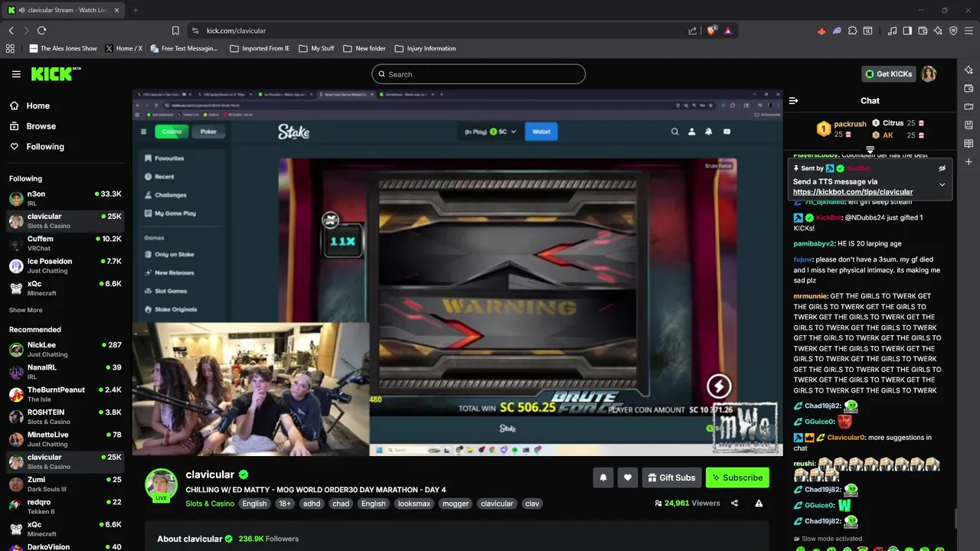Image resolution: width=980 pixels, height=551 pixels.
Task: Expand the pinned KickBot message chevron
Action: tap(942, 184)
